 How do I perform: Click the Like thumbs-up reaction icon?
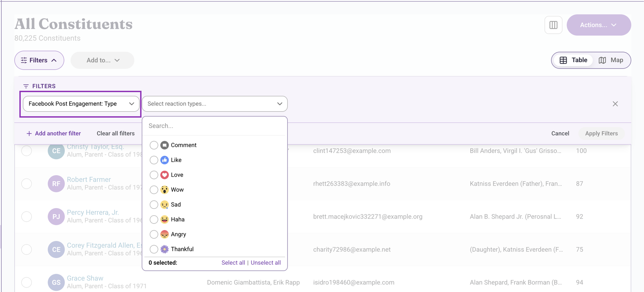coord(164,160)
